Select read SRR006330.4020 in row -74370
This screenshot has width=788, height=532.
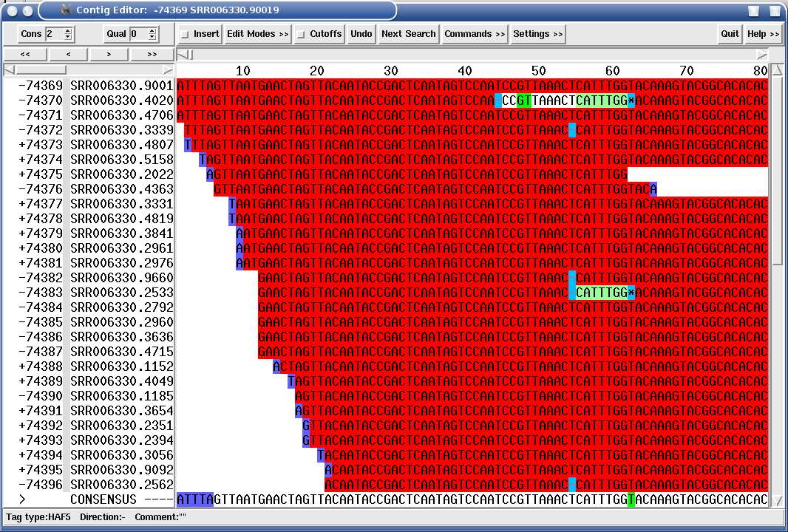point(122,100)
